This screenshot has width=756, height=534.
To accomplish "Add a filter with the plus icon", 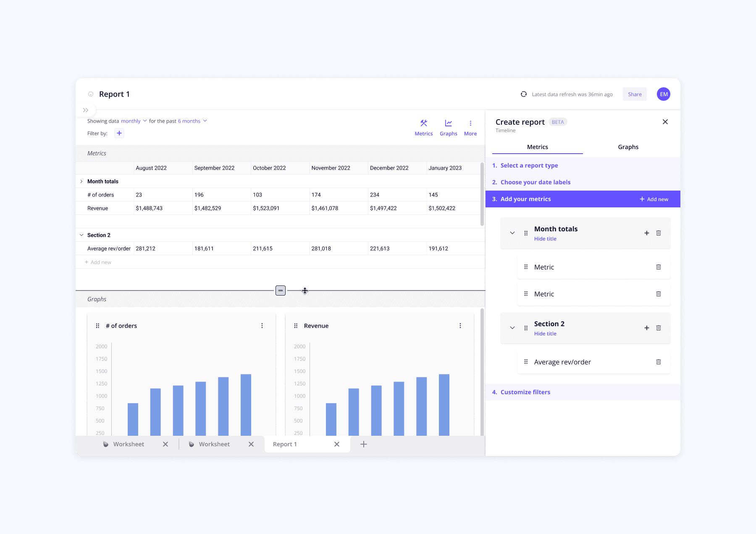I will pos(119,133).
